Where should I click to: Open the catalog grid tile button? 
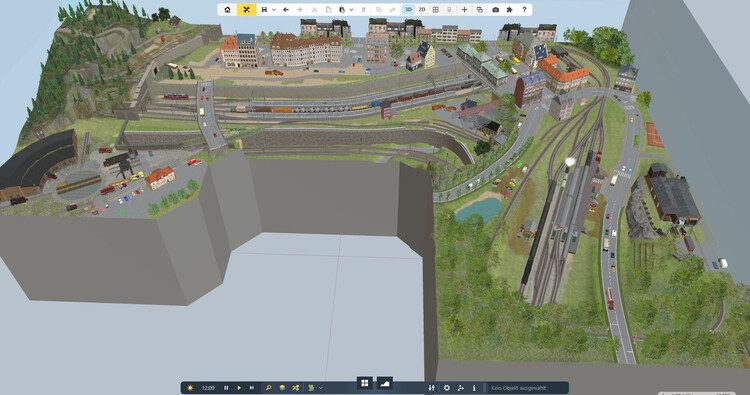(x=364, y=383)
